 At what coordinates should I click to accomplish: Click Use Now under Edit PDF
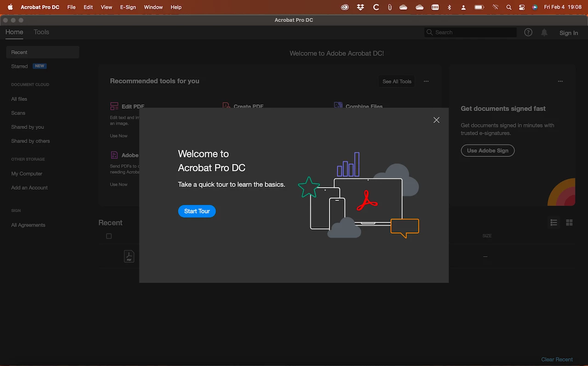pos(119,136)
